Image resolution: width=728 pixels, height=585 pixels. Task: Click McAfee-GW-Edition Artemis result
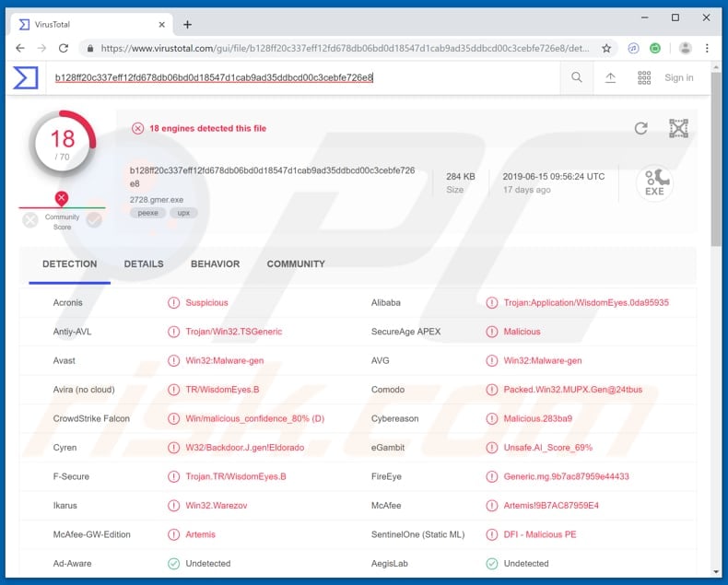coord(201,534)
